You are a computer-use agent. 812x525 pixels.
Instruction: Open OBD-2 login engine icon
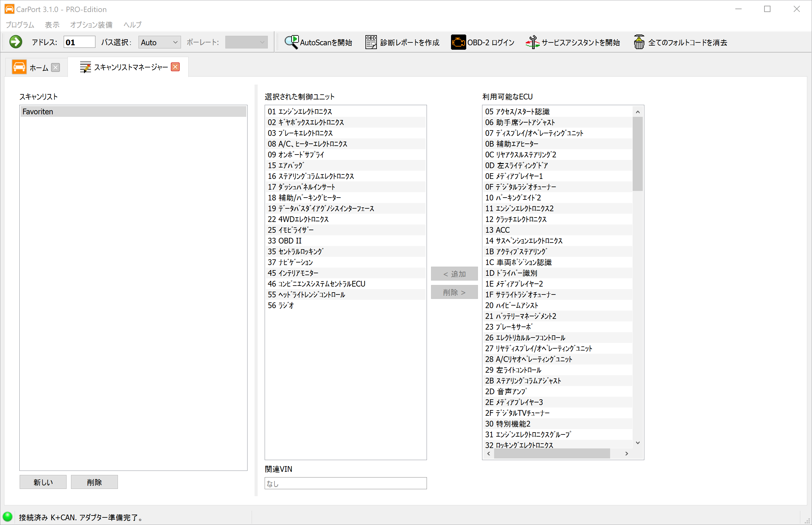click(x=458, y=42)
